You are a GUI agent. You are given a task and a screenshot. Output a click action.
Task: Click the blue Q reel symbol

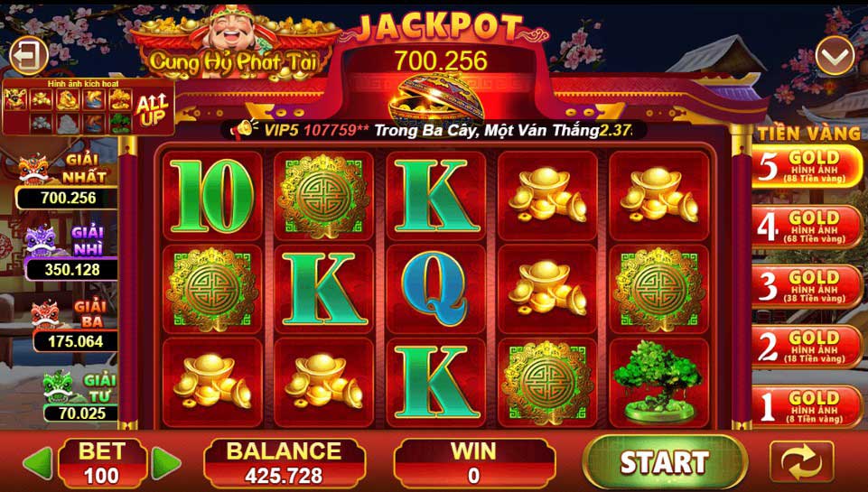tap(435, 289)
